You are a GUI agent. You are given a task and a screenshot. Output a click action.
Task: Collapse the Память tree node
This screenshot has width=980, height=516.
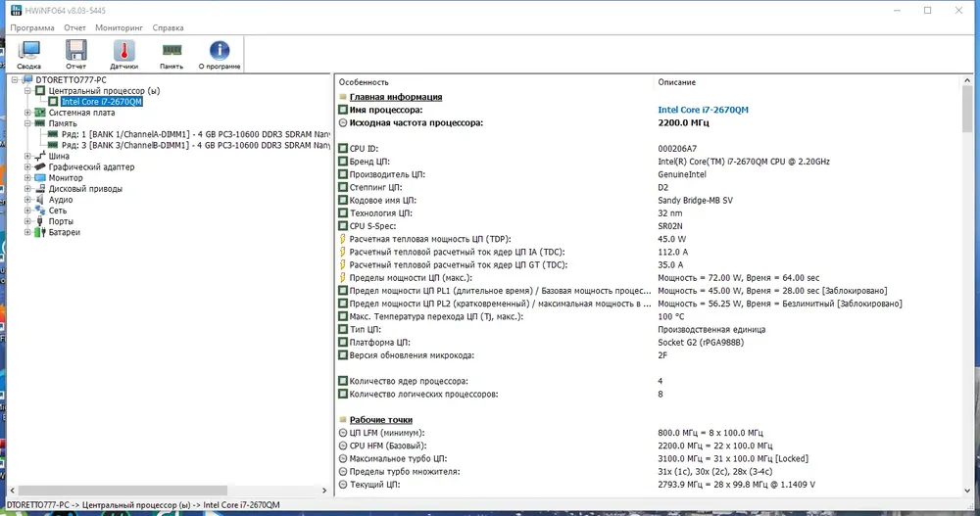(x=27, y=123)
